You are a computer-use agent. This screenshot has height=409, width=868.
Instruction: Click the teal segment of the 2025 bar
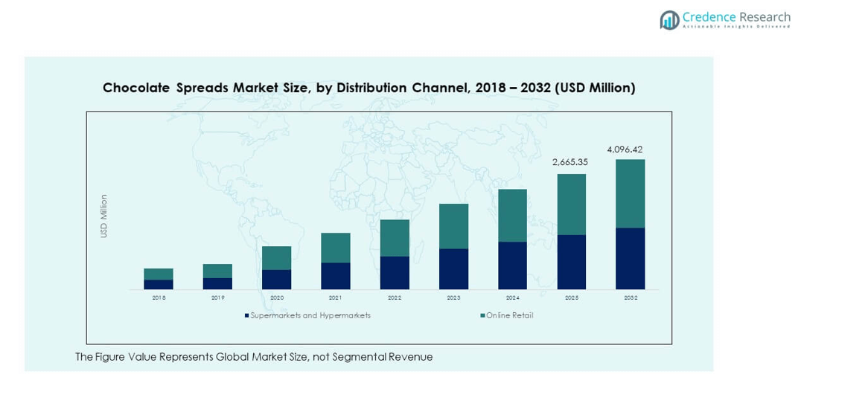click(x=571, y=204)
